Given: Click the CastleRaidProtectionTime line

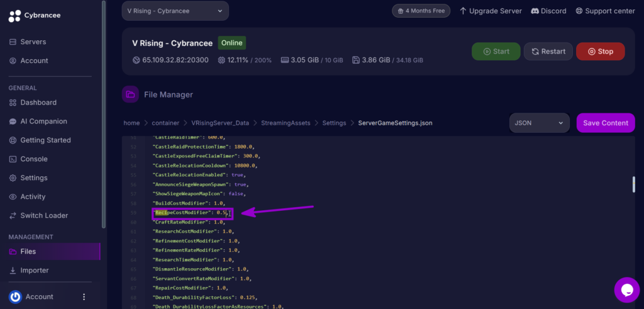Looking at the screenshot, I should [x=204, y=147].
